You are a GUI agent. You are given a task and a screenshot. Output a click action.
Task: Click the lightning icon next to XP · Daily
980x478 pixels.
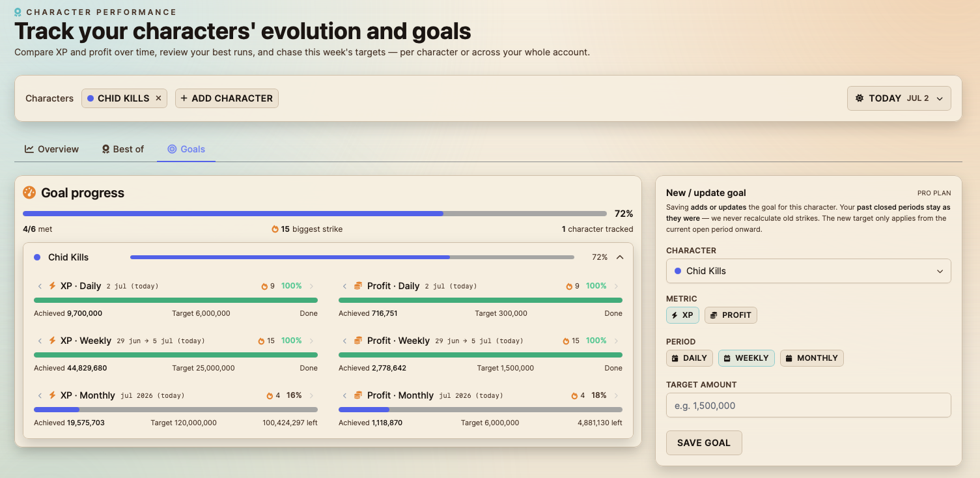click(53, 286)
